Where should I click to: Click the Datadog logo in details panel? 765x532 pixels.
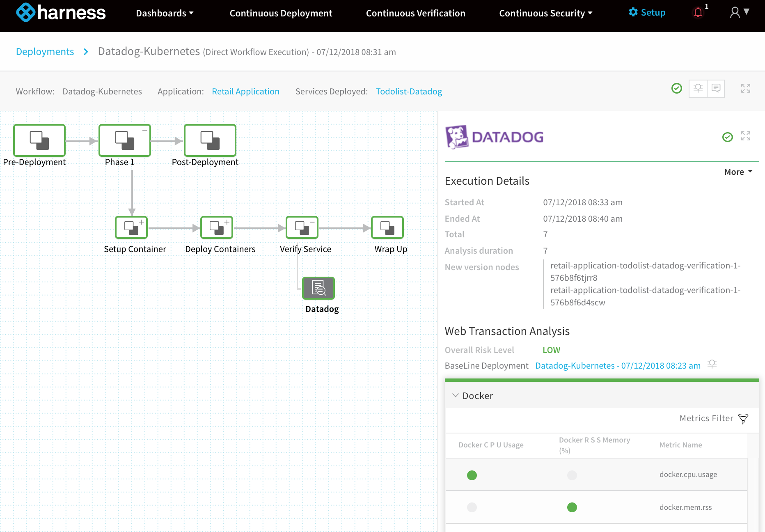click(495, 137)
